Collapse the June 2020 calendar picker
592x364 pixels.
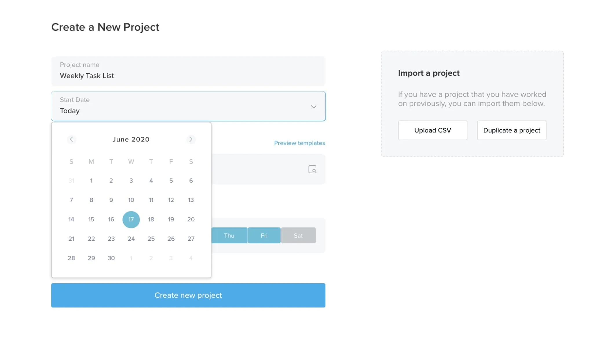coord(313,107)
